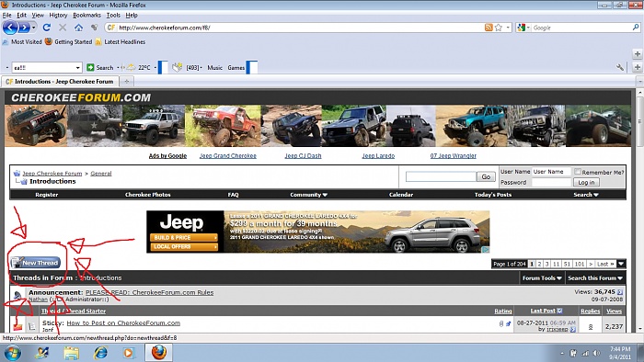Open Internet Explorer from the taskbar
Image resolution: width=644 pixels, height=362 pixels.
click(100, 353)
